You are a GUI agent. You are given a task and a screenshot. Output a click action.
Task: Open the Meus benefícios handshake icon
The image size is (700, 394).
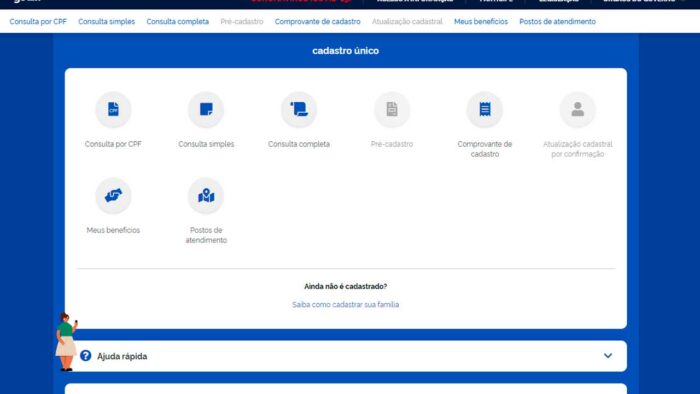[x=113, y=195]
